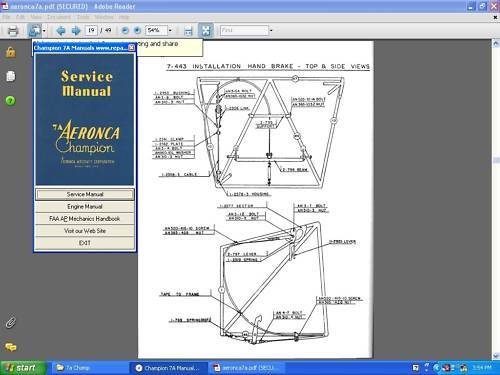Click the zoom out round button
The image size is (500, 375).
coord(125,31)
